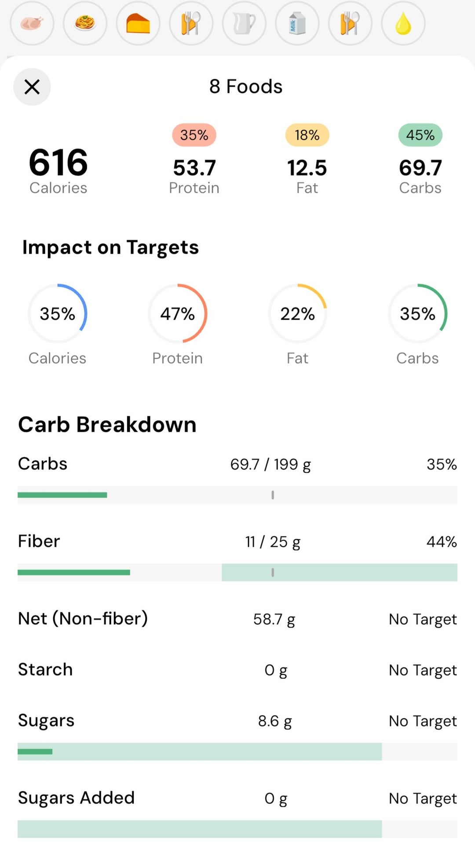Select the Carbs 35% target ring
Image resolution: width=475 pixels, height=868 pixels.
pyautogui.click(x=417, y=313)
